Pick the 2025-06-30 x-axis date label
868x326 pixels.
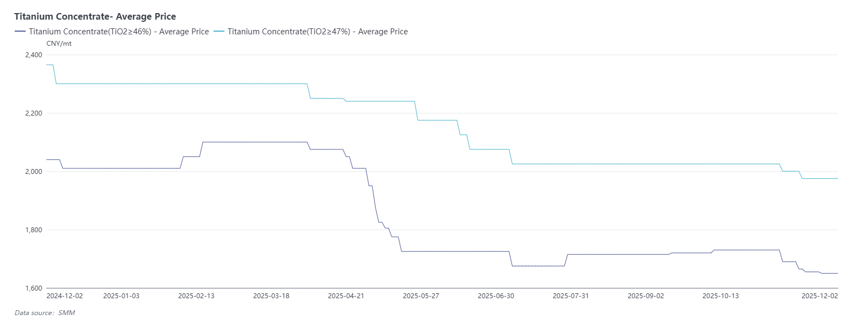496,296
